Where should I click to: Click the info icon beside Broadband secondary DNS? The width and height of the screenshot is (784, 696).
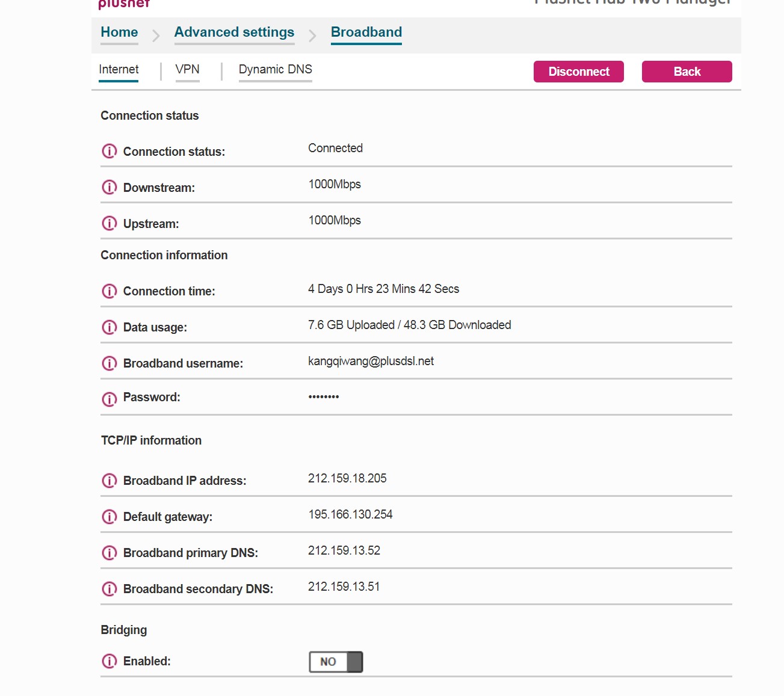110,589
